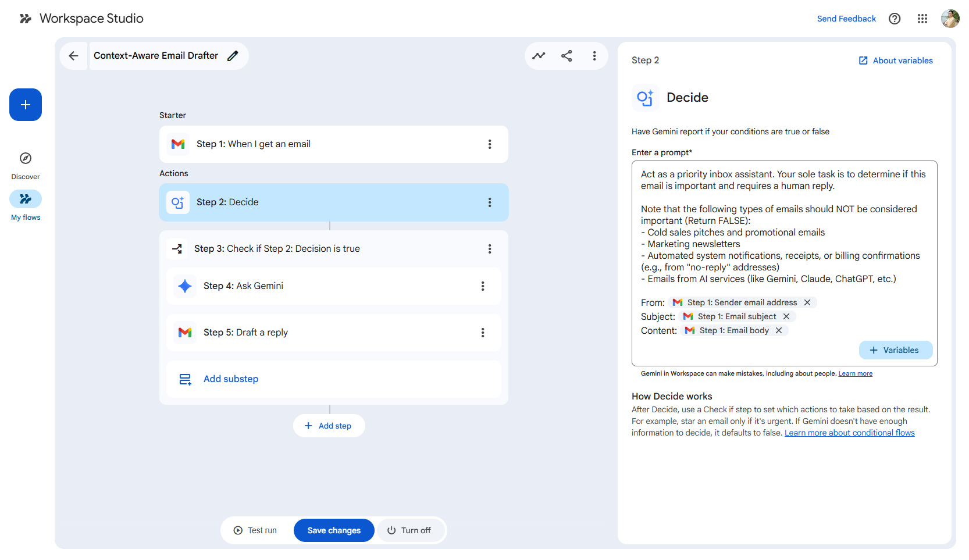Open Step 3 three-dot options menu

click(490, 249)
